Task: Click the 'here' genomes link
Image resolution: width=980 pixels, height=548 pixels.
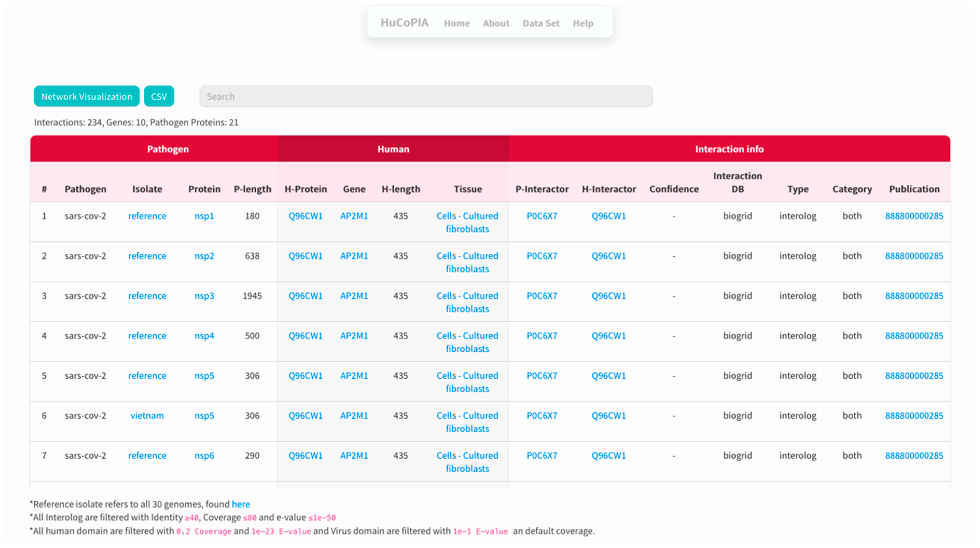Action: pyautogui.click(x=241, y=504)
